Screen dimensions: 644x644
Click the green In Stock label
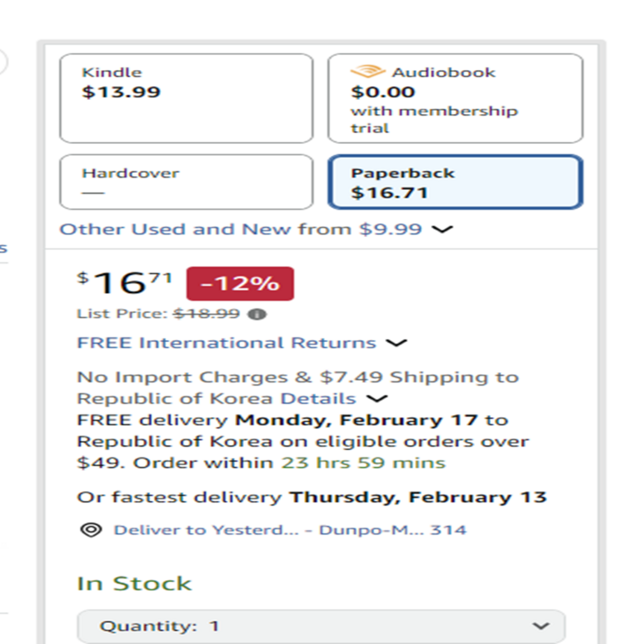(x=134, y=583)
